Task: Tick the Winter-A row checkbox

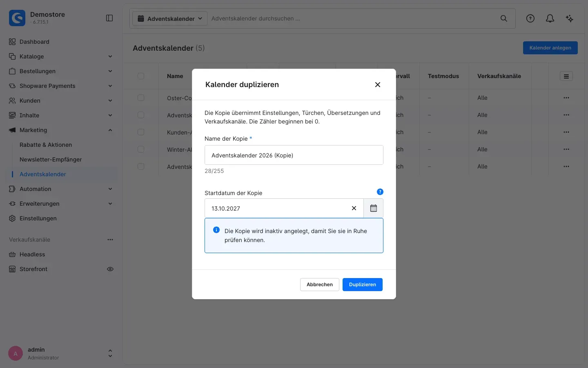Action: (x=141, y=149)
